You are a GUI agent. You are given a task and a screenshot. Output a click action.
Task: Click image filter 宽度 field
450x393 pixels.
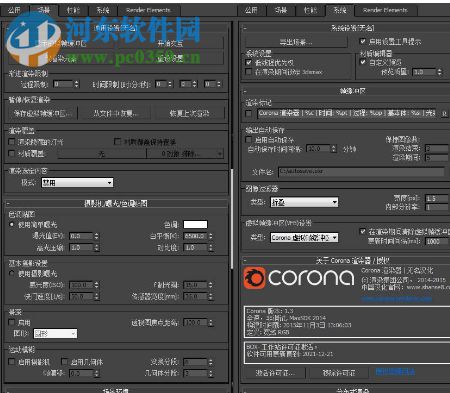coord(437,198)
